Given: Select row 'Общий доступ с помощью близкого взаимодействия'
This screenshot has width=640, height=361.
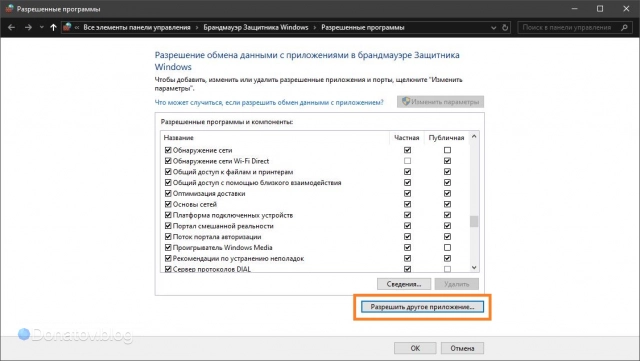Looking at the screenshot, I should [257, 183].
